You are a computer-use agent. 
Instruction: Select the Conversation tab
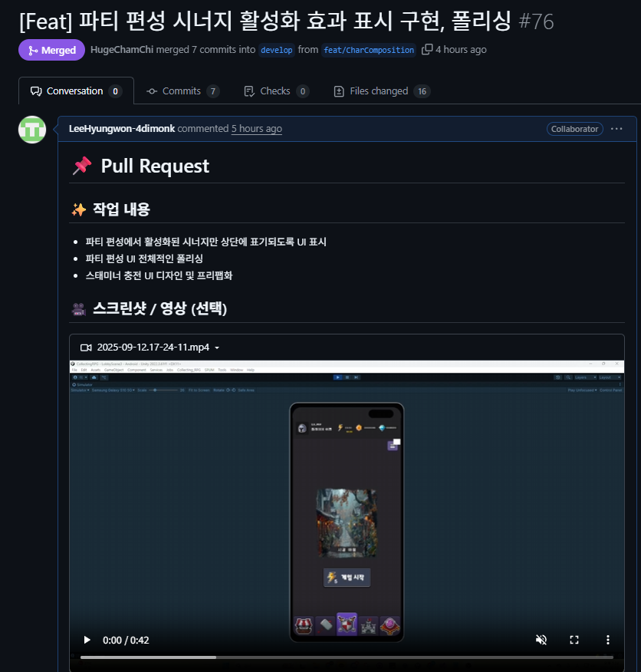(76, 91)
